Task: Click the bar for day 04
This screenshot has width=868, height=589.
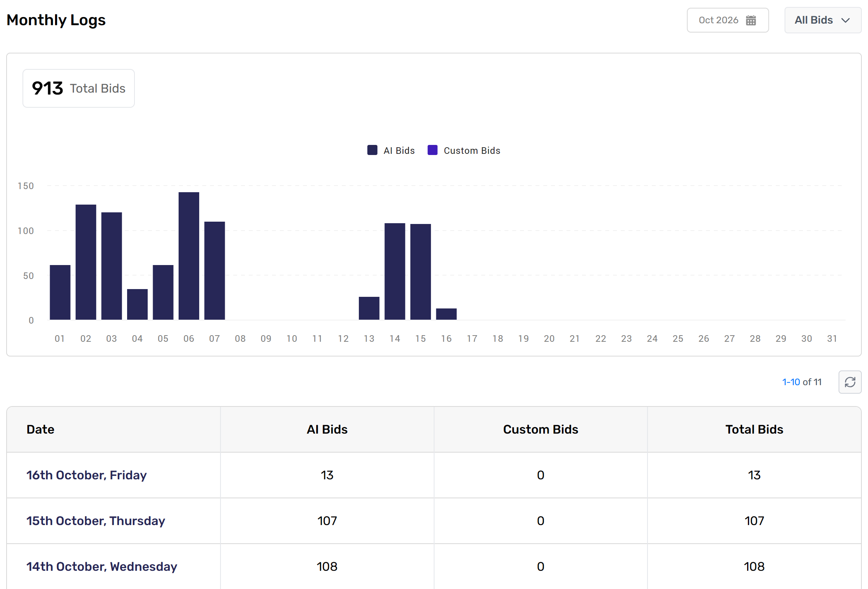Action: (137, 304)
